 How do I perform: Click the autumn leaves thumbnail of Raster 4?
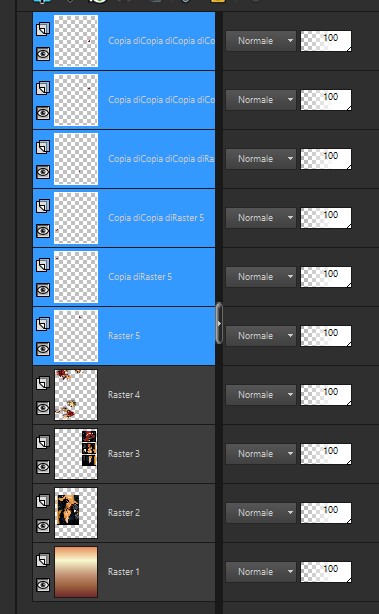pos(76,395)
